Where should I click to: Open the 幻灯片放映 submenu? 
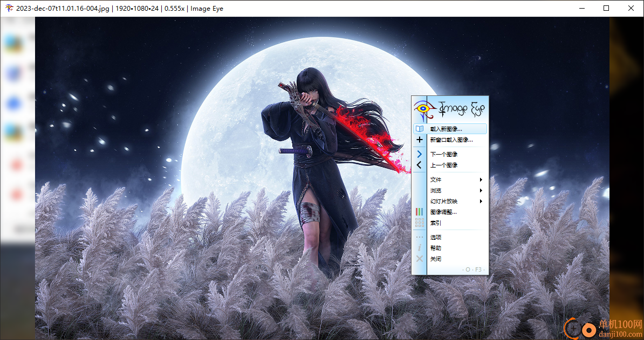pos(450,202)
